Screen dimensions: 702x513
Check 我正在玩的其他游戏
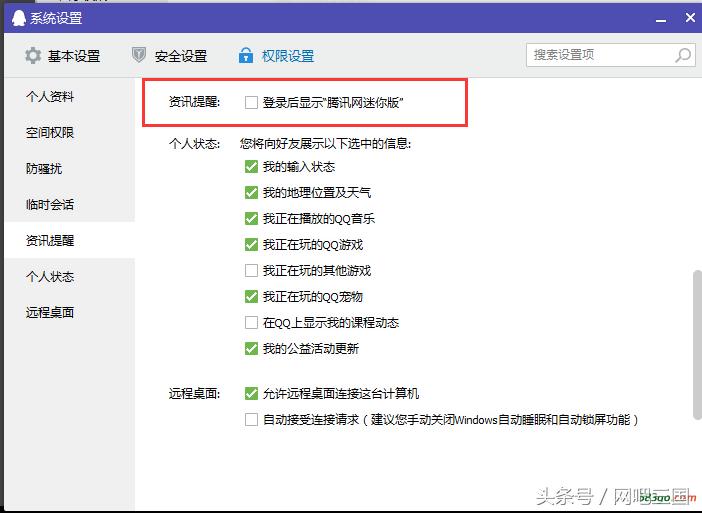[251, 270]
